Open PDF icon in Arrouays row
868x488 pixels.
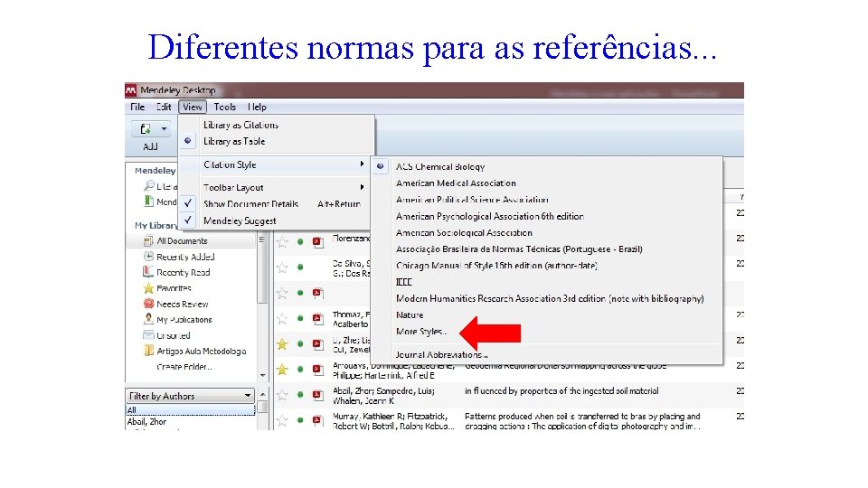317,369
